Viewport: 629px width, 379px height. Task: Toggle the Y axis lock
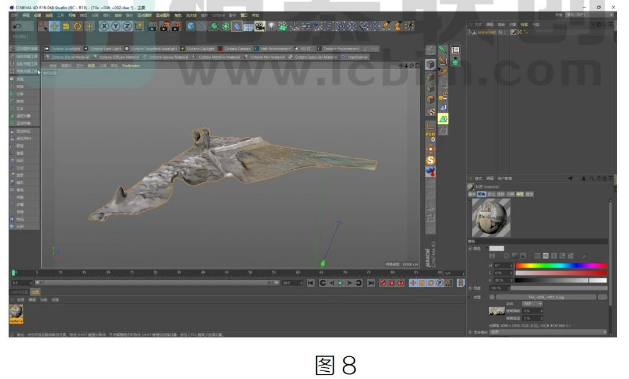(116, 26)
